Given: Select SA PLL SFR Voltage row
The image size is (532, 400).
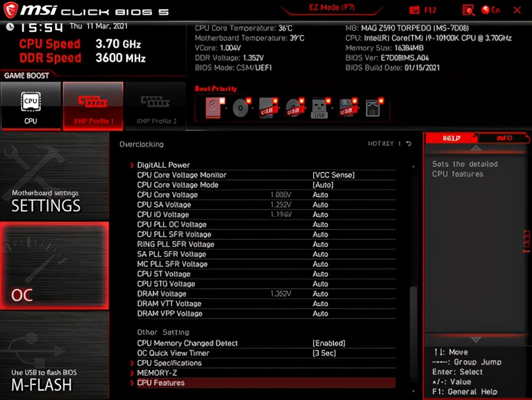Looking at the screenshot, I should click(x=267, y=254).
